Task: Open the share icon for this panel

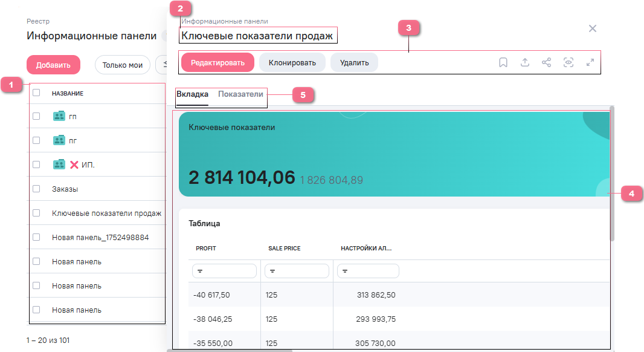Action: point(547,62)
